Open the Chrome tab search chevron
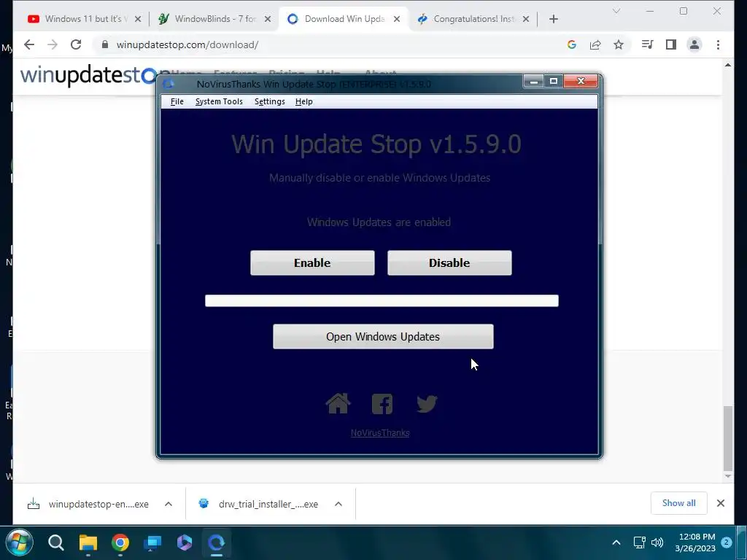Screen dimensions: 747x560 click(616, 11)
